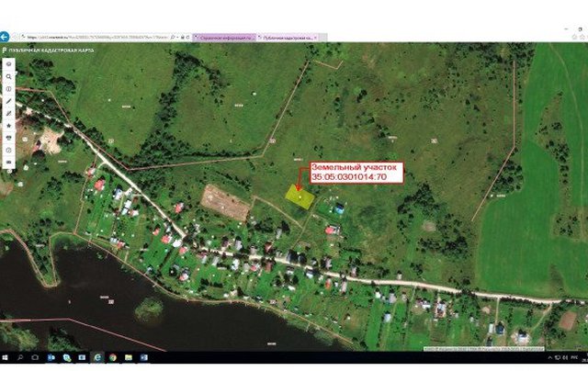Open favorites star in the map toolbar
This screenshot has height=371, width=588.
point(8,126)
